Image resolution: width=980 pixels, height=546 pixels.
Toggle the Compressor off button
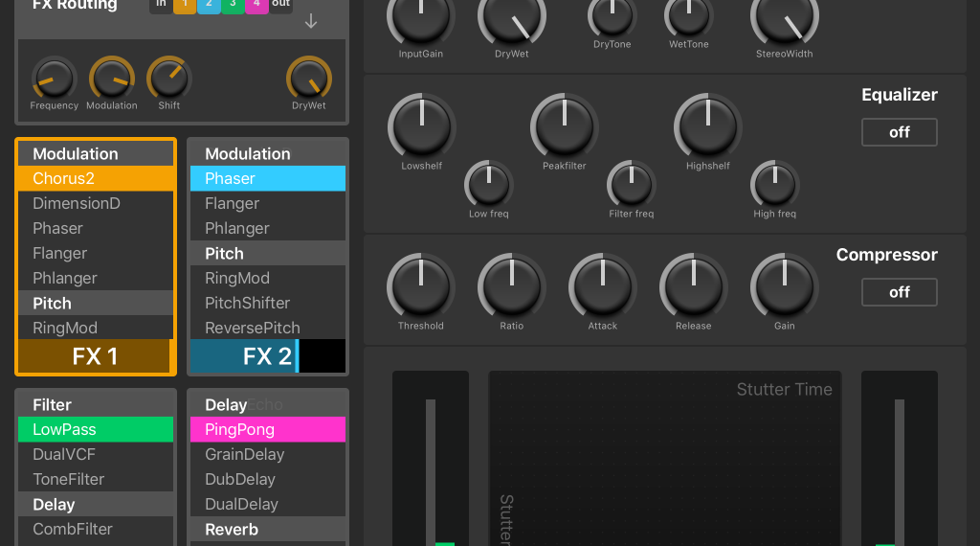click(x=899, y=292)
